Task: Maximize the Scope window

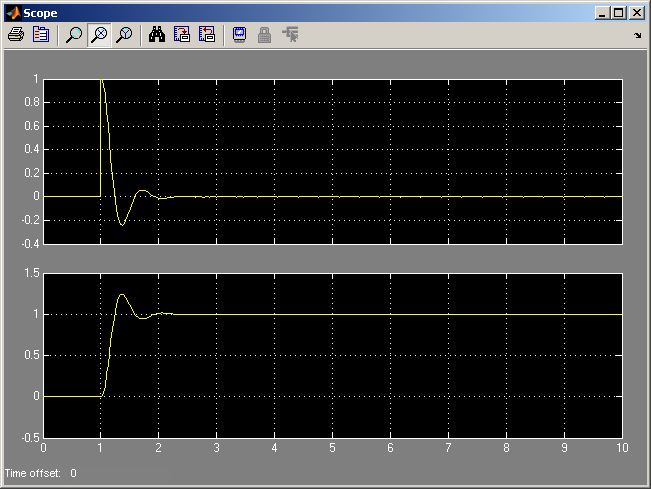Action: 619,13
